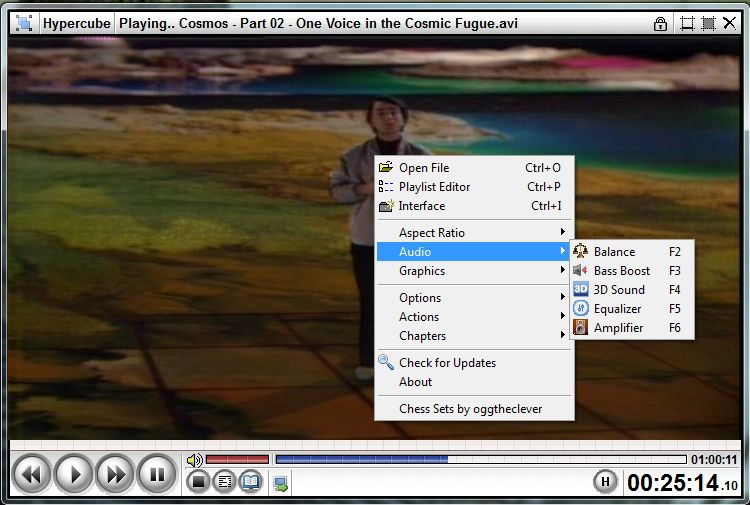Click the Interface menu icon

click(386, 206)
